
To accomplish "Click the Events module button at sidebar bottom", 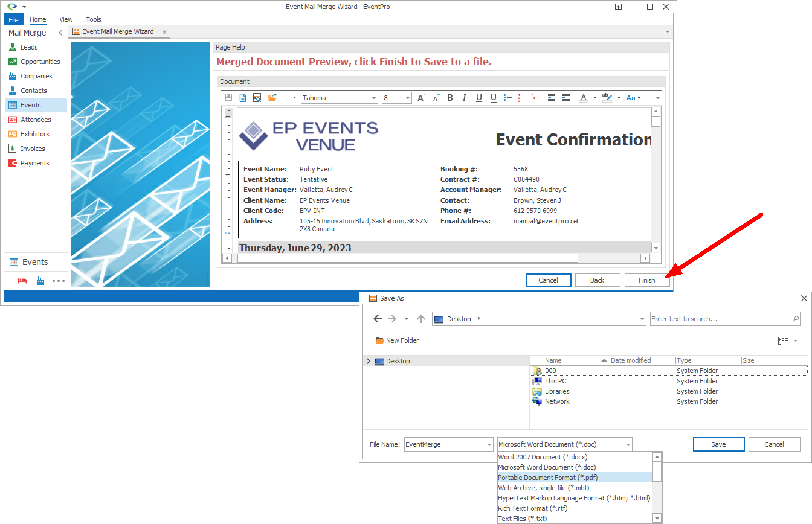I will click(36, 262).
